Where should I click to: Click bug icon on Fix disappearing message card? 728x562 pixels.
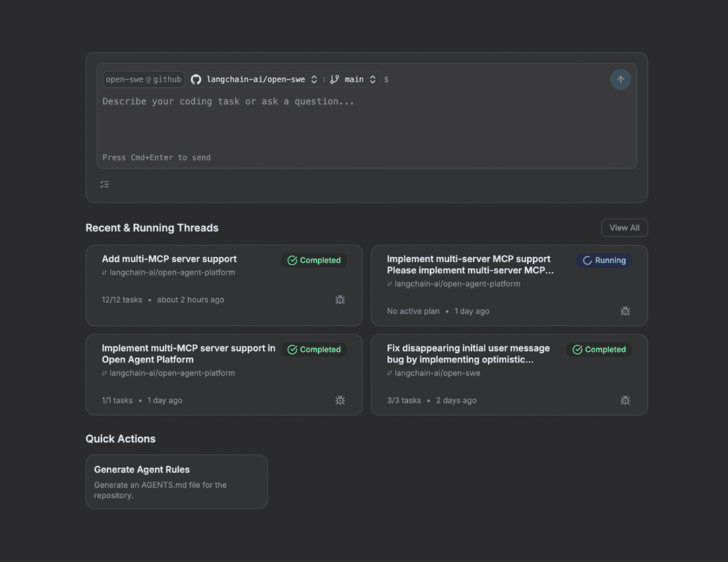(625, 400)
